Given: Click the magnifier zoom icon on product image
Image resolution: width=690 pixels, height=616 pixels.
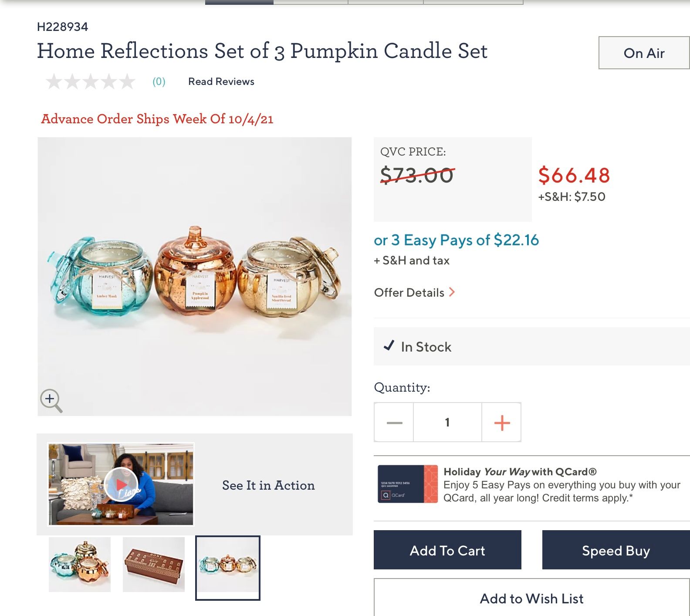Looking at the screenshot, I should click(51, 400).
